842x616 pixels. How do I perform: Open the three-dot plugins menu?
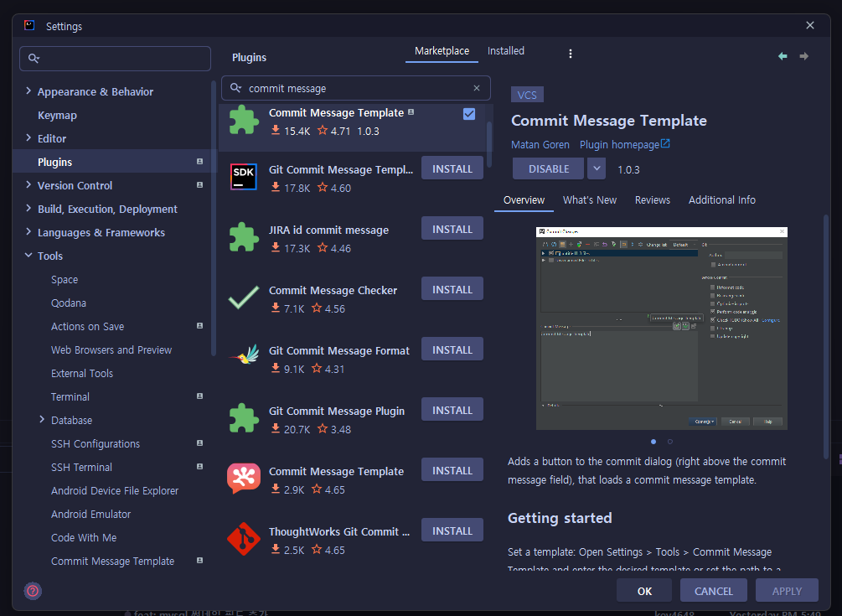point(571,53)
